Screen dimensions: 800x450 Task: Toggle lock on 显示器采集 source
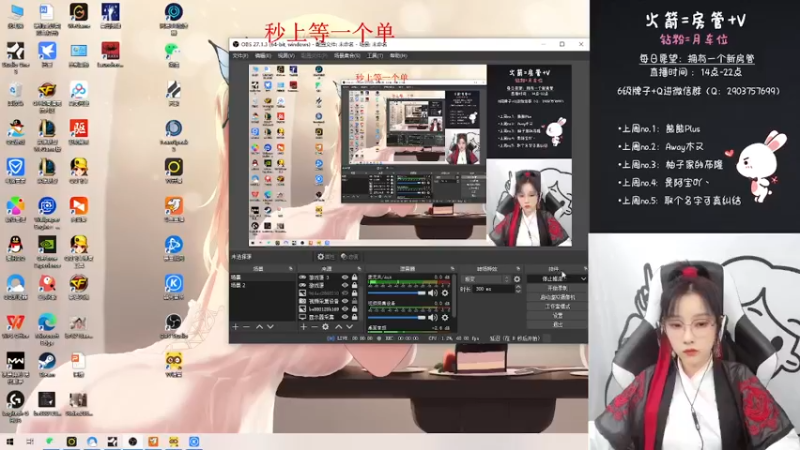tap(354, 317)
